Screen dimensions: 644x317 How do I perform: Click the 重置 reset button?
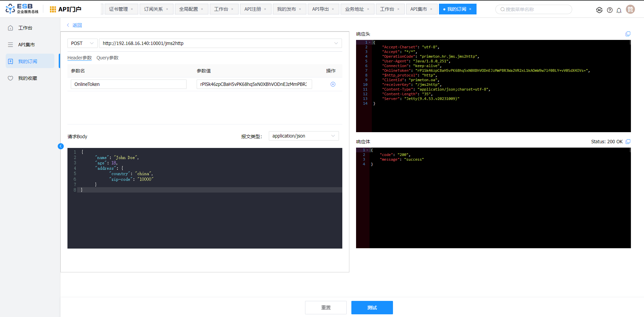tap(326, 307)
